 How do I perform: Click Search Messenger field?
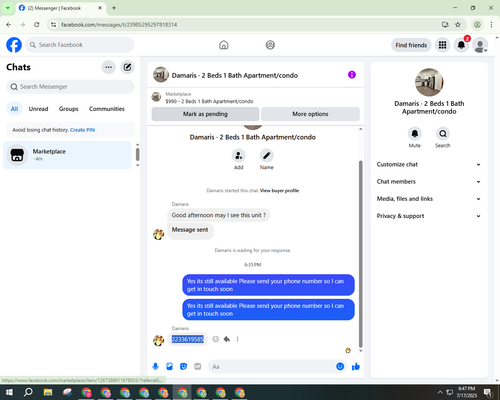[x=70, y=87]
